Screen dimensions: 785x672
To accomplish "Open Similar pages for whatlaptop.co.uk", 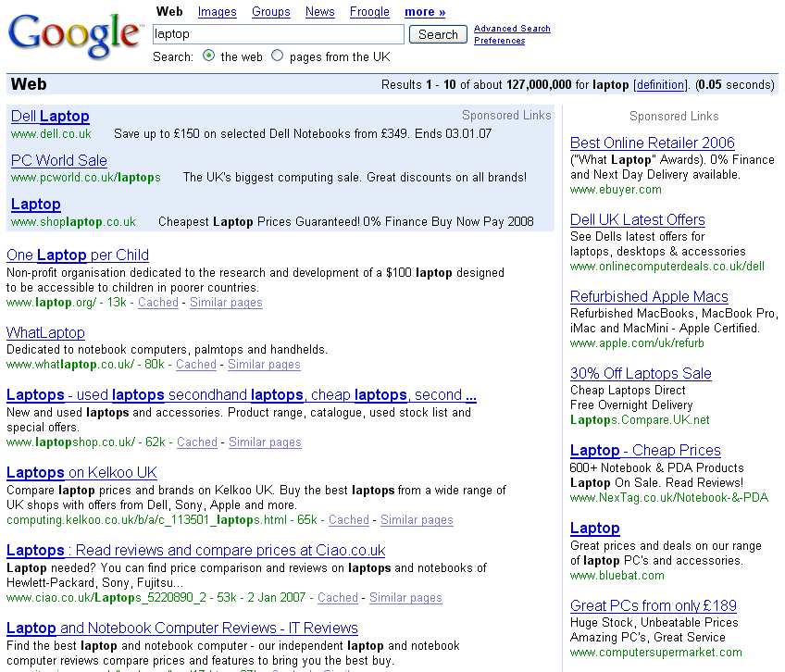I will tap(264, 365).
